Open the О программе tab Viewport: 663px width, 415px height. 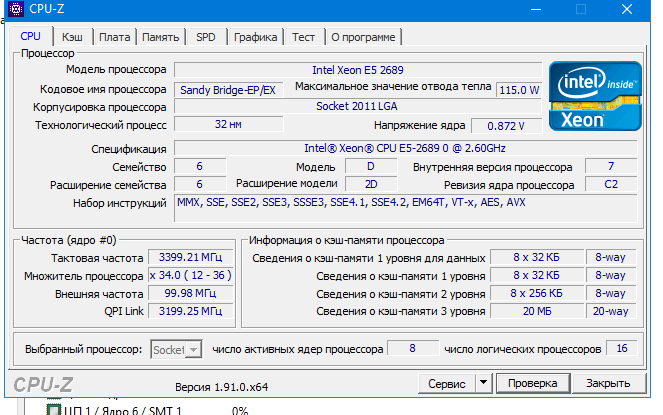362,37
